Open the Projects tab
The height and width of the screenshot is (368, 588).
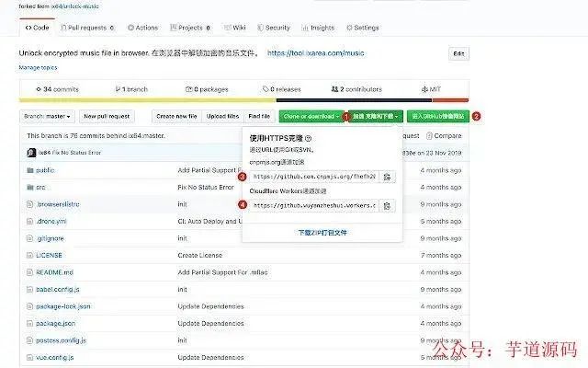click(190, 28)
